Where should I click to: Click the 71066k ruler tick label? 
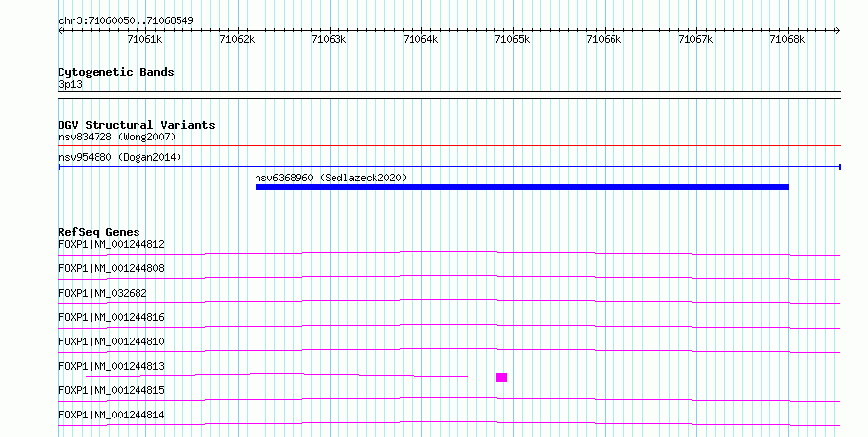click(604, 39)
